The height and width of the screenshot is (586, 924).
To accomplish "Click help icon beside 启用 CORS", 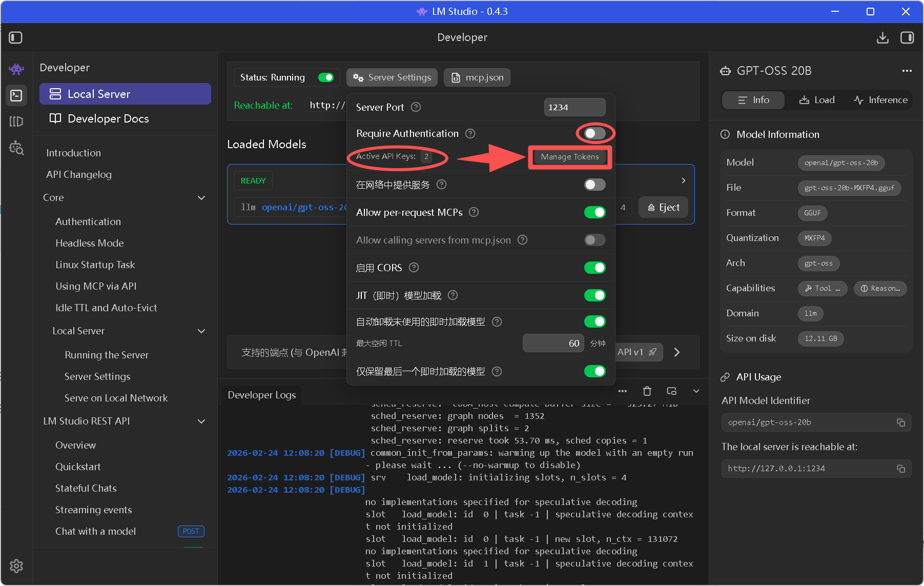I will [414, 268].
